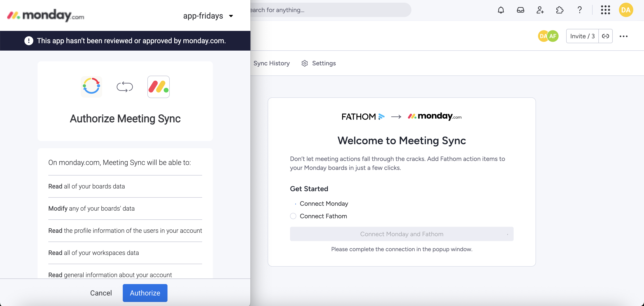Click the monday.com logo in welcome card
This screenshot has height=306, width=644.
(435, 116)
